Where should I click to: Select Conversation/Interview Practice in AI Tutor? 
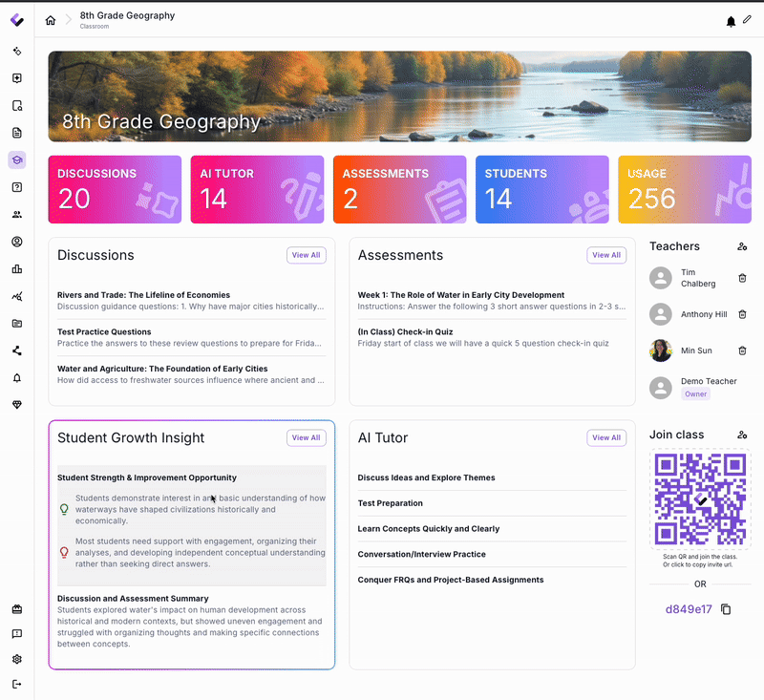point(421,554)
